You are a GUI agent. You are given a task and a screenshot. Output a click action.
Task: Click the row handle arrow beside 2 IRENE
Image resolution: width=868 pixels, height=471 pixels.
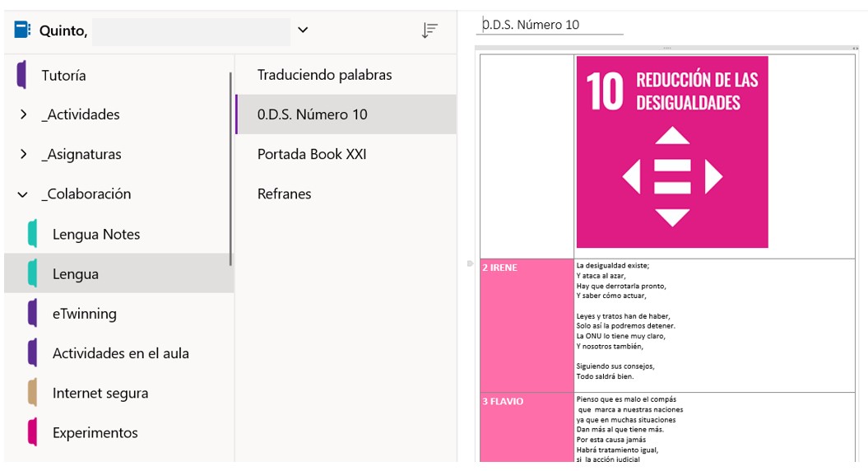(470, 263)
